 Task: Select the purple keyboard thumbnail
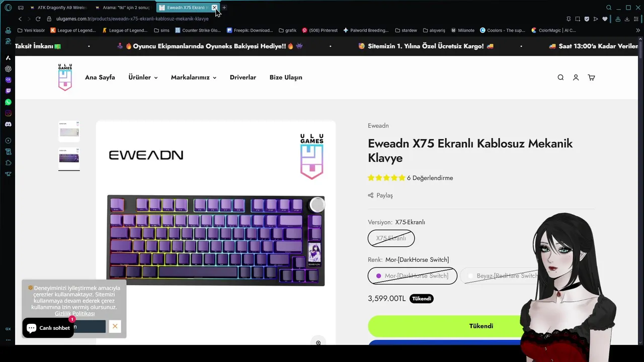69,158
